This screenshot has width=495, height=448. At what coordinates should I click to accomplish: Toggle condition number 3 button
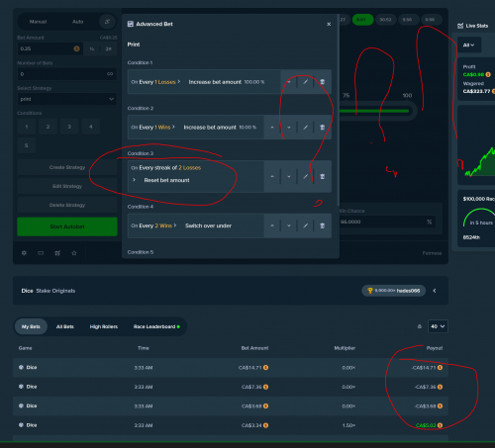[x=69, y=127]
